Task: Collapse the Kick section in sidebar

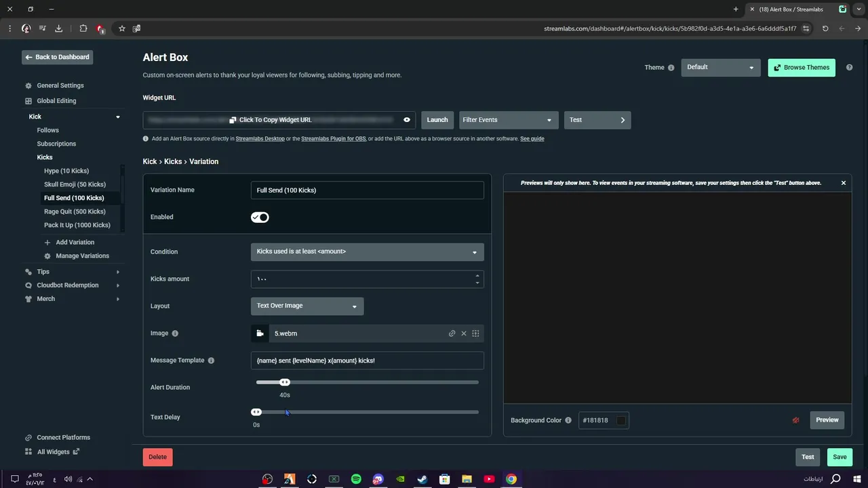Action: (118, 117)
